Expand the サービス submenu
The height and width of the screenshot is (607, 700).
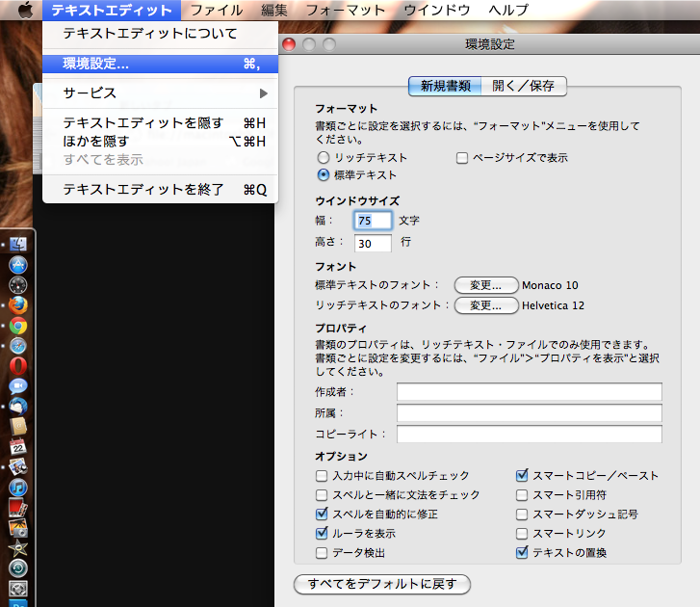pyautogui.click(x=160, y=93)
